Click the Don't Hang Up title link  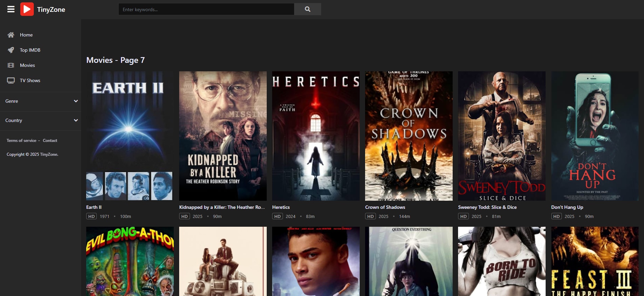point(567,207)
